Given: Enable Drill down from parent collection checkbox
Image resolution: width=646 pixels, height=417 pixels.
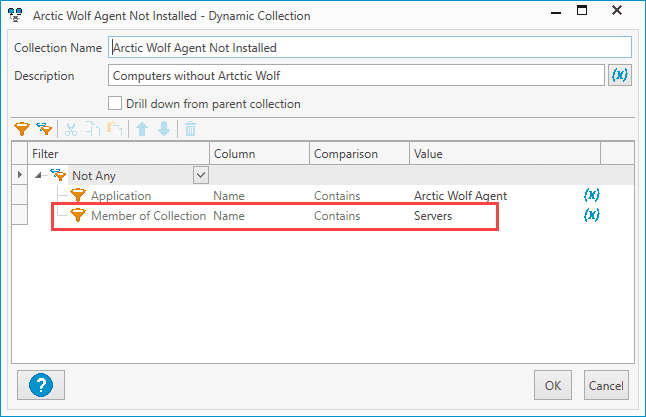Looking at the screenshot, I should 115,103.
